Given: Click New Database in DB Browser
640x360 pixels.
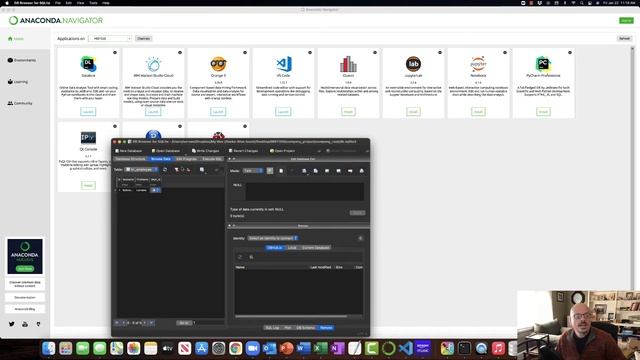Looking at the screenshot, I should pos(129,151).
